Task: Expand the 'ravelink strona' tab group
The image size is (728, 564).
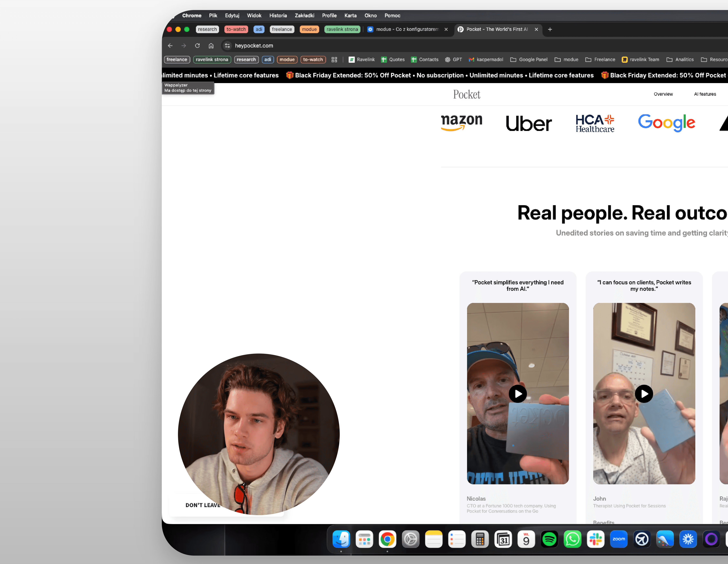Action: [x=342, y=29]
